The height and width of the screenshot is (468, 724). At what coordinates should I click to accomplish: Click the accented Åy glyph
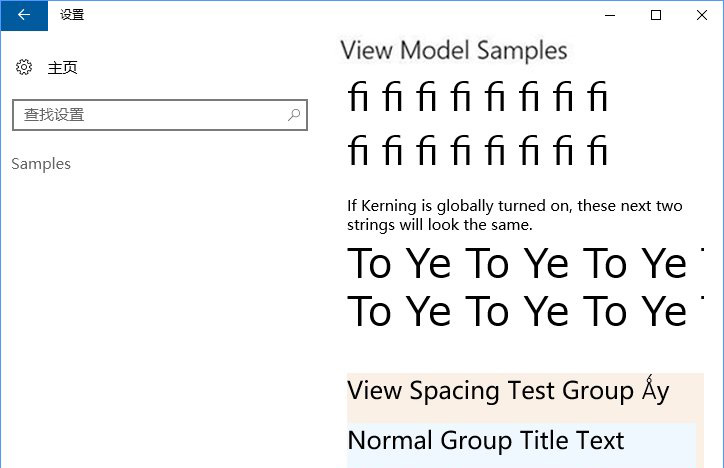(656, 389)
